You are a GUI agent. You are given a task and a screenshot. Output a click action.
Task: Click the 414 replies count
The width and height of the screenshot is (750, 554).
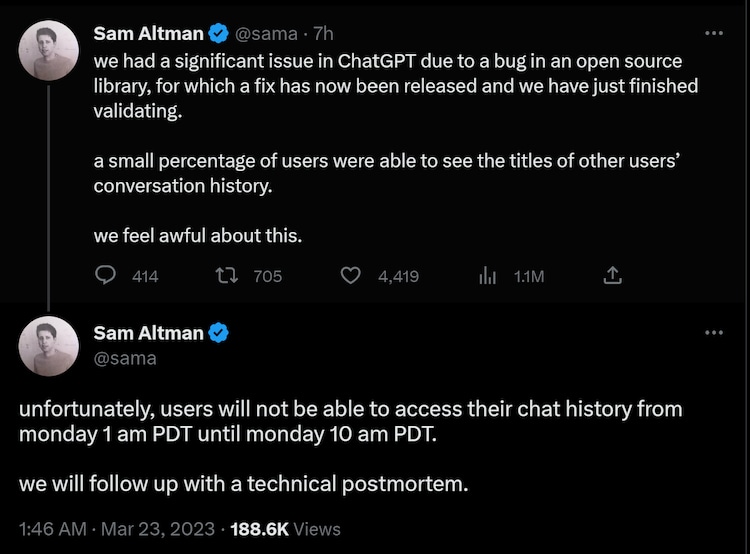coord(145,276)
